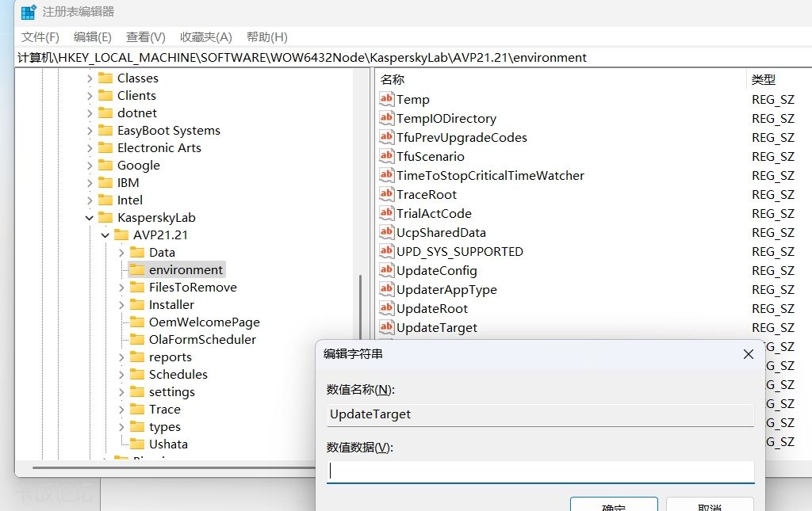
Task: Click the UPD_SYS_SUPPORTED string icon
Action: (x=386, y=251)
